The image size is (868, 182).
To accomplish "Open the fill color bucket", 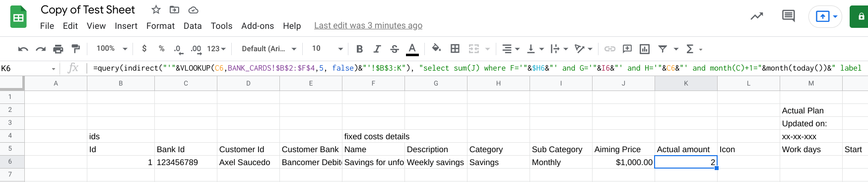I will coord(436,48).
